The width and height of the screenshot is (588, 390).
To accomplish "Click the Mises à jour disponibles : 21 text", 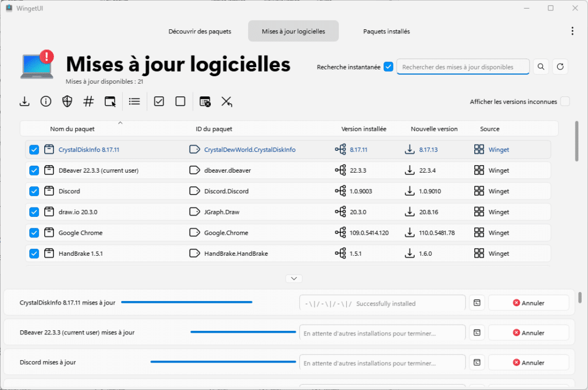I will (x=105, y=81).
